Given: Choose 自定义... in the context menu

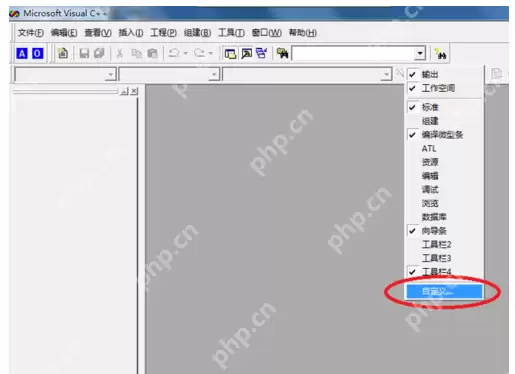Looking at the screenshot, I should [444, 292].
